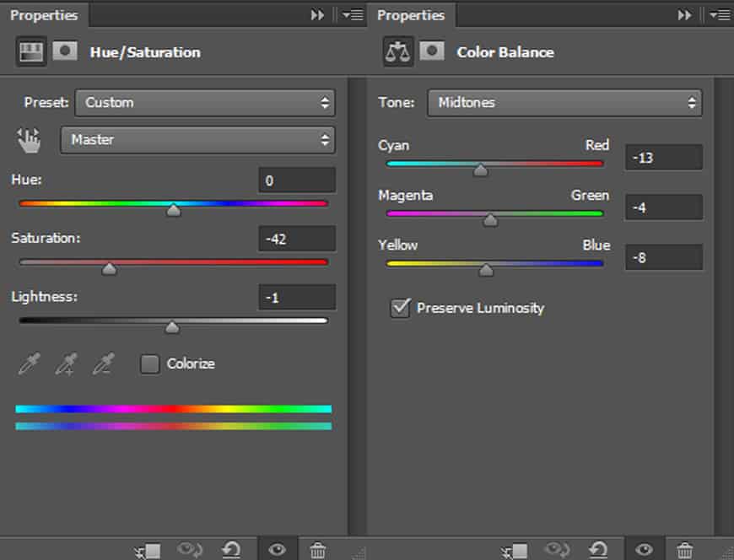The image size is (734, 560).
Task: Clip Hue/Saturation adjustment to layer below
Action: pos(148,551)
